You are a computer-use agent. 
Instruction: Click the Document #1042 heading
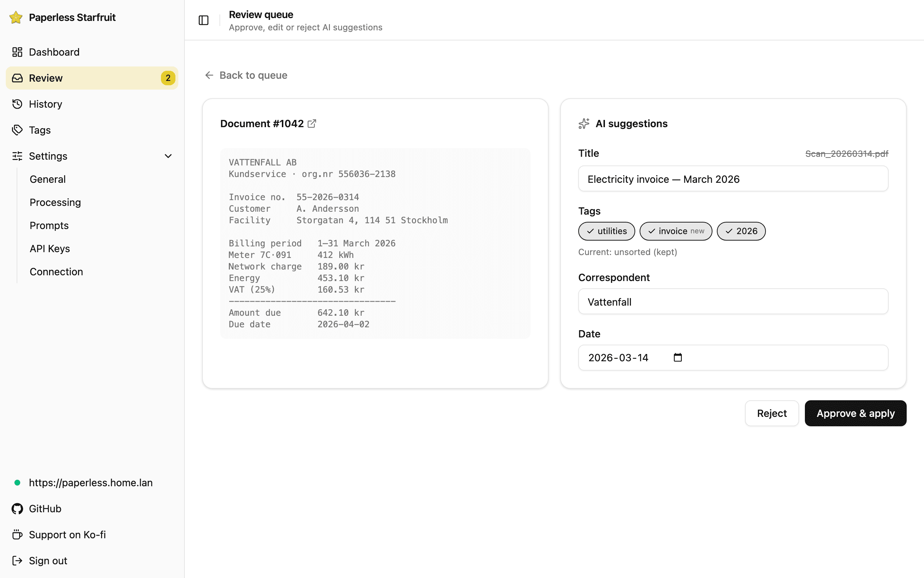tap(262, 124)
